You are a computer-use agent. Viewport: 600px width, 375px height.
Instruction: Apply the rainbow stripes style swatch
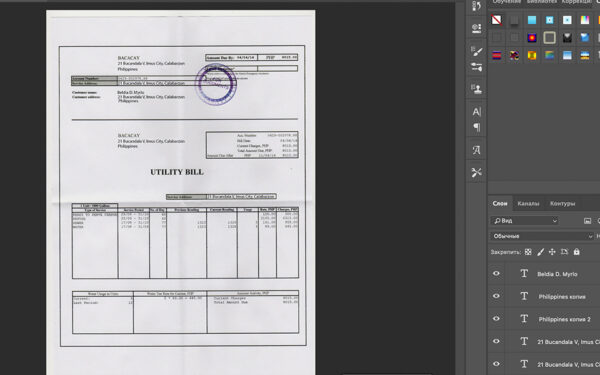585,20
